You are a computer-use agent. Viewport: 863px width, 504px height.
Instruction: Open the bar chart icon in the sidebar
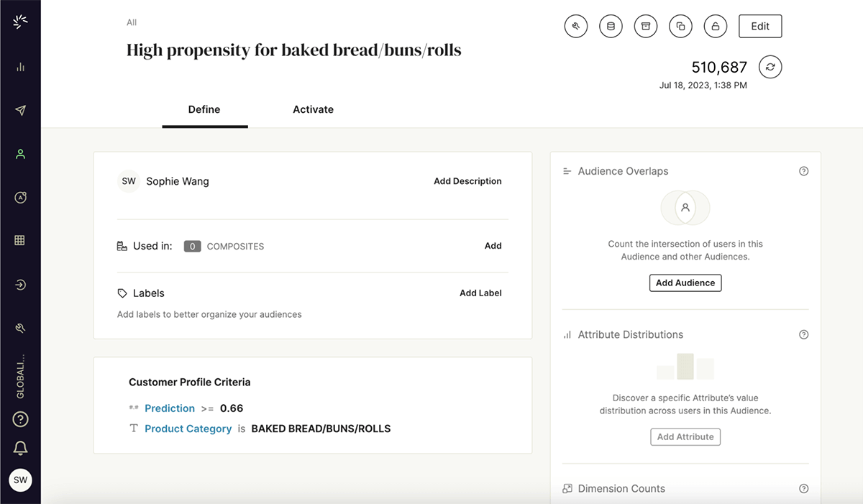[20, 67]
